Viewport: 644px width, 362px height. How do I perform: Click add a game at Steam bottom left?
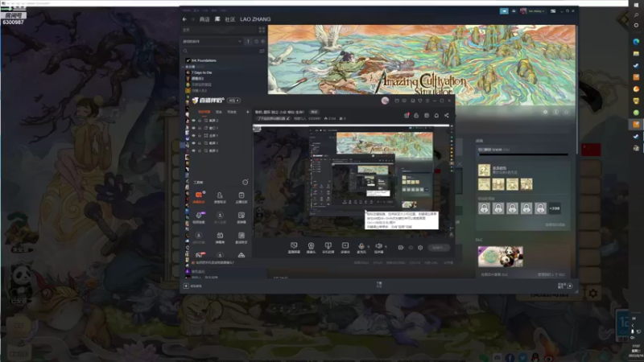click(x=193, y=286)
